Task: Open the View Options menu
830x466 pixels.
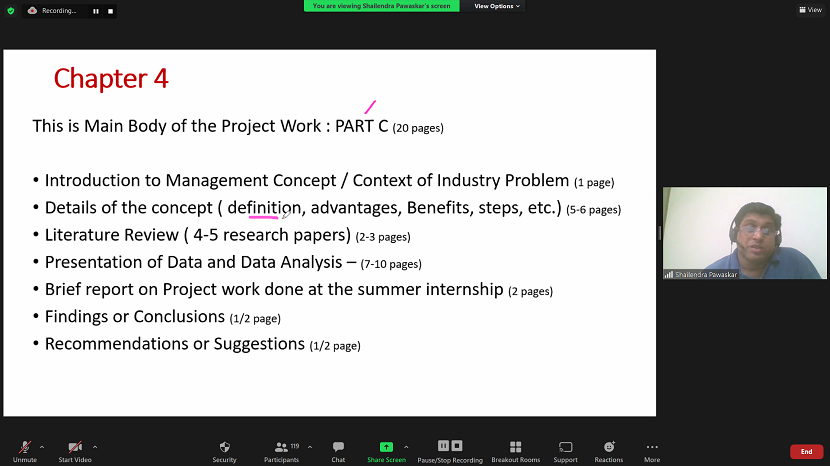Action: [497, 6]
